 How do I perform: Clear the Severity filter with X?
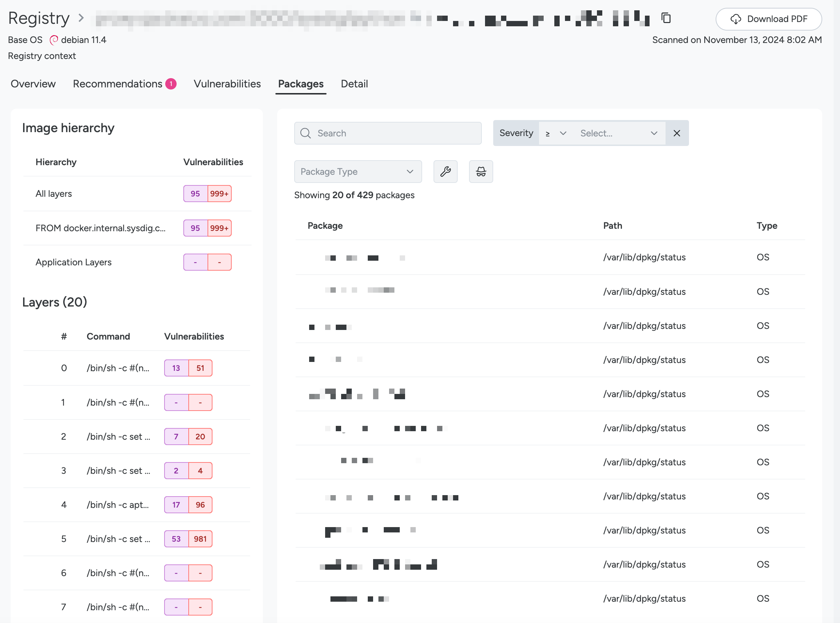(x=677, y=133)
